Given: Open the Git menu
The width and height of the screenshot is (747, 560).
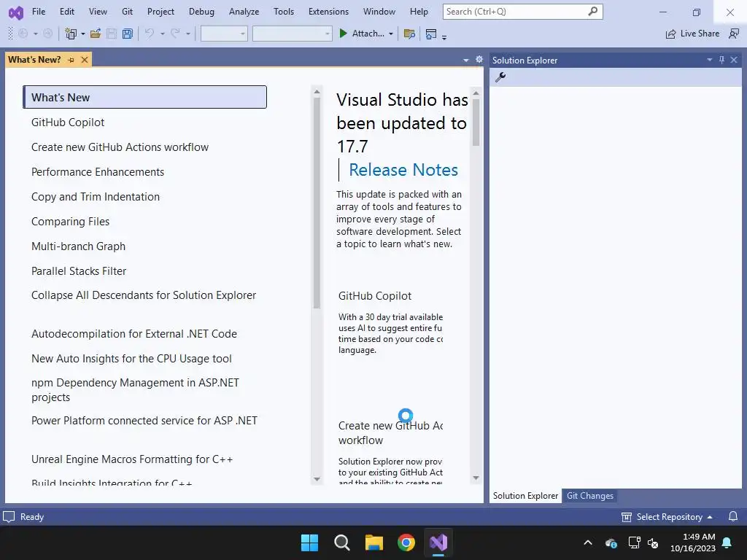Looking at the screenshot, I should (x=127, y=12).
